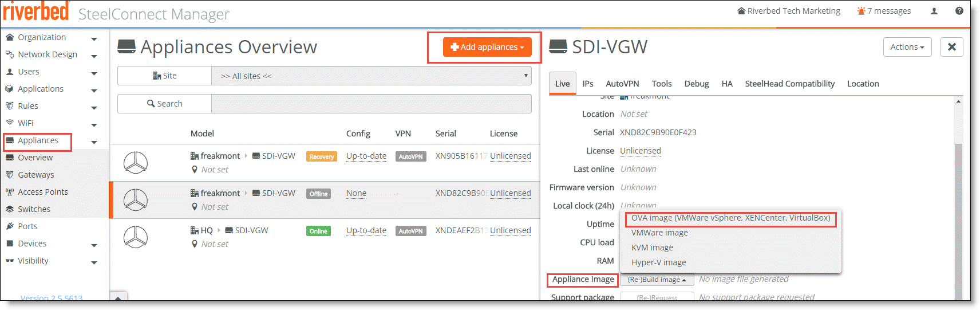
Task: Open the help question mark icon
Action: coord(959,11)
